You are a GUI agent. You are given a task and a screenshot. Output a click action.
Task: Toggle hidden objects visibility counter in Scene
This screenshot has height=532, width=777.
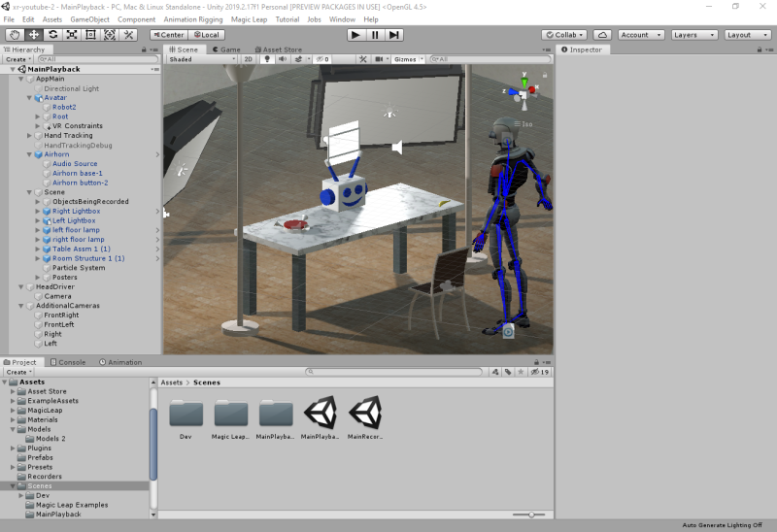[x=323, y=59]
